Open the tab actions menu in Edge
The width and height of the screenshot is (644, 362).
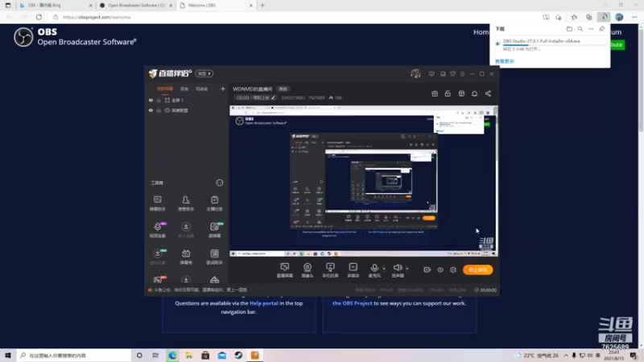click(8, 6)
